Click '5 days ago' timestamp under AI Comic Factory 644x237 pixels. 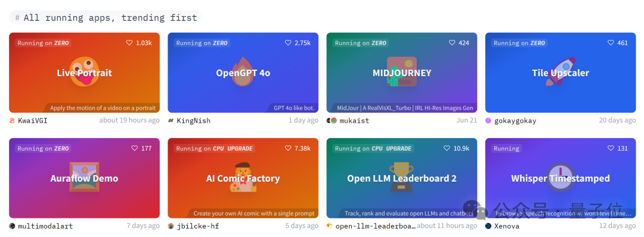[x=302, y=226]
